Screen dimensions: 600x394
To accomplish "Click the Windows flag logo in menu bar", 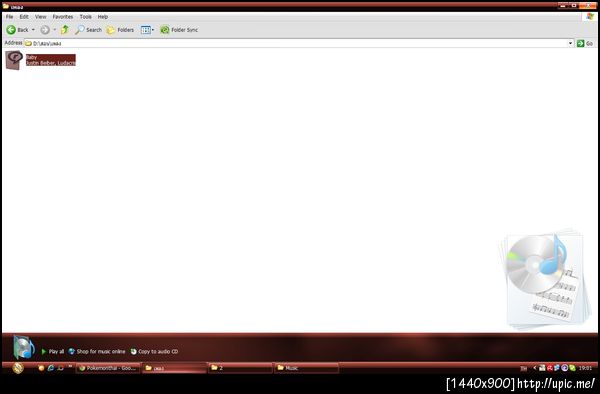I will (590, 17).
